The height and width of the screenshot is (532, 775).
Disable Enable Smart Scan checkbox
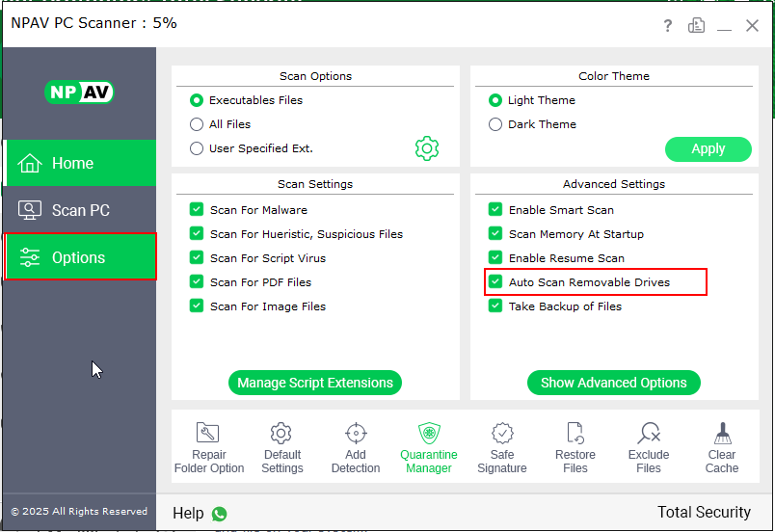(x=495, y=210)
